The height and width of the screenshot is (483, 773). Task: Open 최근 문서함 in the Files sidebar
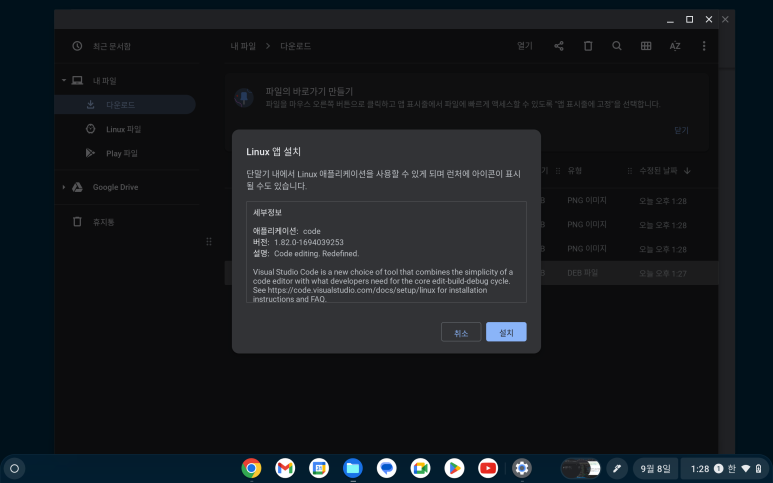pyautogui.click(x=112, y=46)
